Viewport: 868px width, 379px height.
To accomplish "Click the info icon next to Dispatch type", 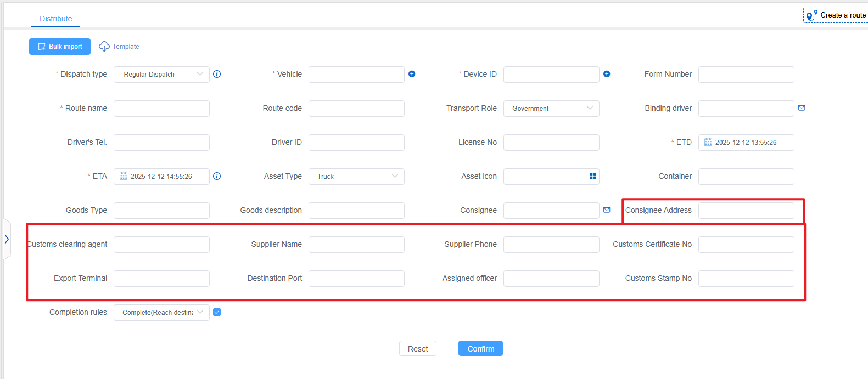I will pyautogui.click(x=217, y=74).
